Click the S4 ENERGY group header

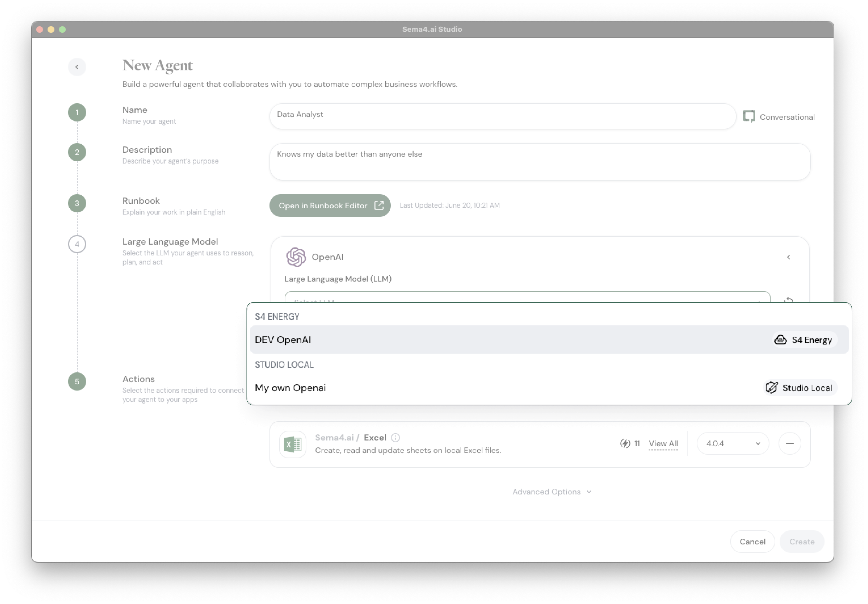pyautogui.click(x=277, y=316)
